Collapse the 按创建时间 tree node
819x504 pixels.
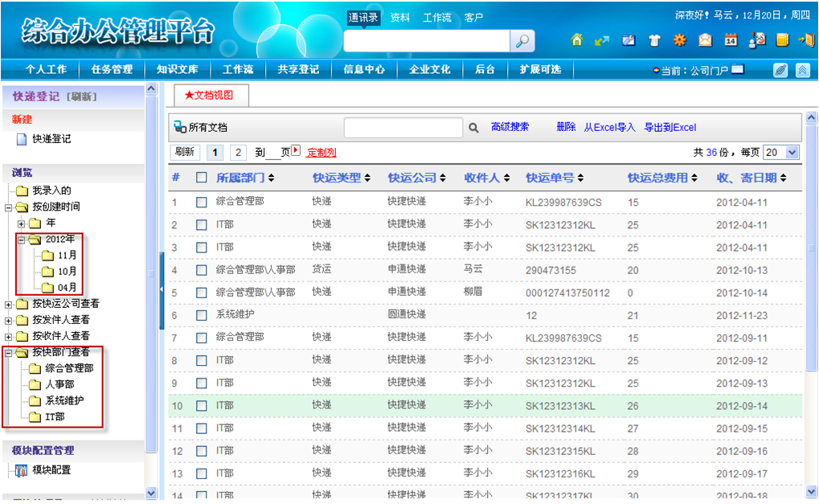coord(8,207)
